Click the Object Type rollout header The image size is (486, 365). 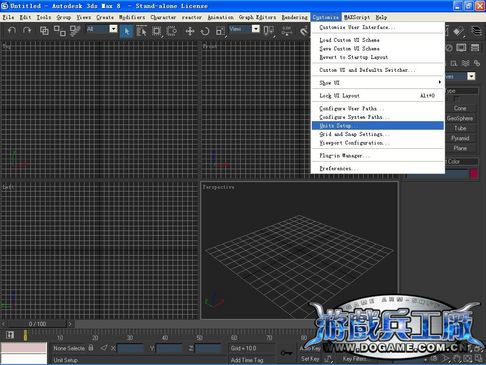click(462, 91)
